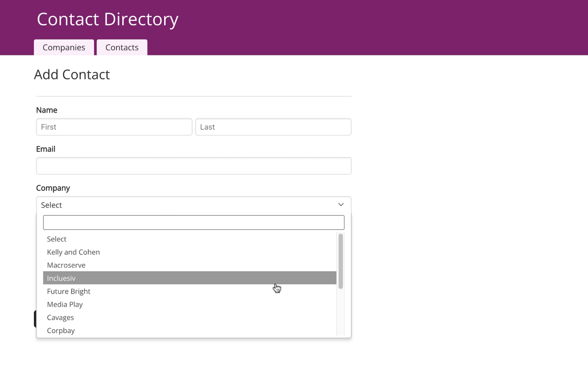Click the Company field label
Image resolution: width=588 pixels, height=376 pixels.
click(x=53, y=188)
